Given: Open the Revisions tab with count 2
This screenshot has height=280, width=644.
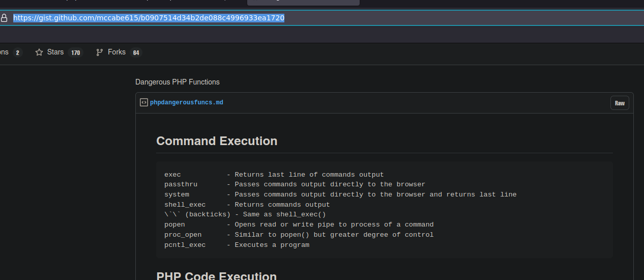Looking at the screenshot, I should coord(10,52).
